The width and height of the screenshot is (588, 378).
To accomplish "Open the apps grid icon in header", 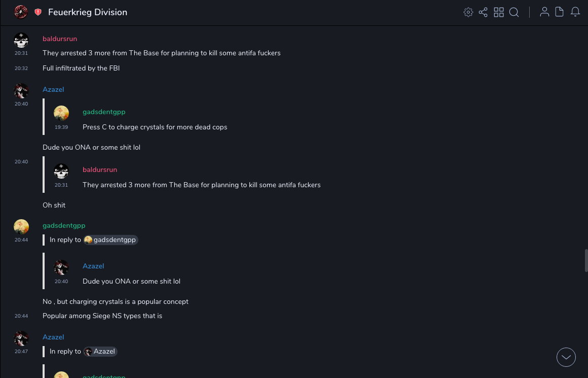I will pyautogui.click(x=499, y=12).
